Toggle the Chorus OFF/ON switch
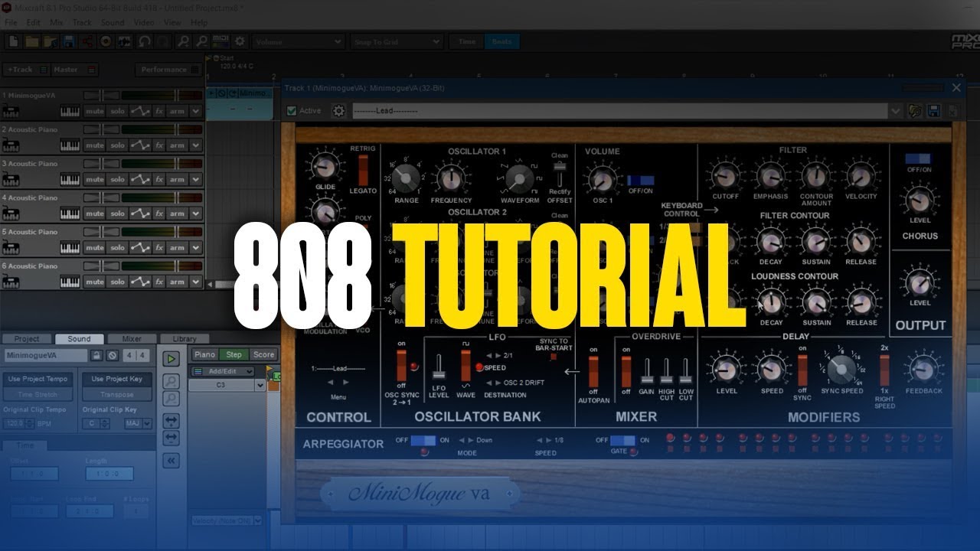Viewport: 980px width, 551px height. (918, 159)
